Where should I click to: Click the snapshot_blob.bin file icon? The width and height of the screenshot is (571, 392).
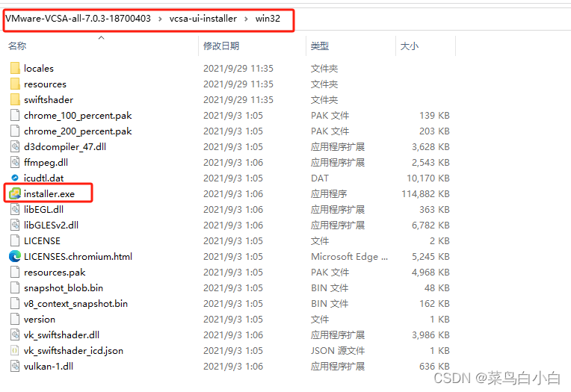pyautogui.click(x=15, y=287)
